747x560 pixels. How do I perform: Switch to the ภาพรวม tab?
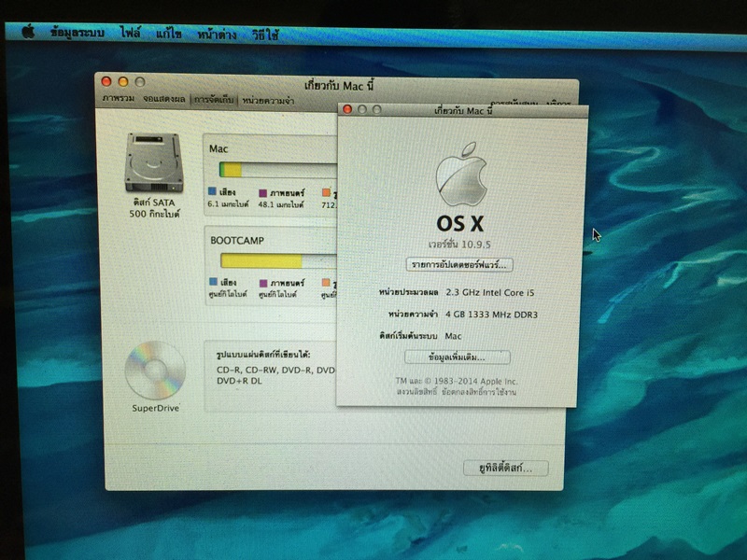point(119,98)
